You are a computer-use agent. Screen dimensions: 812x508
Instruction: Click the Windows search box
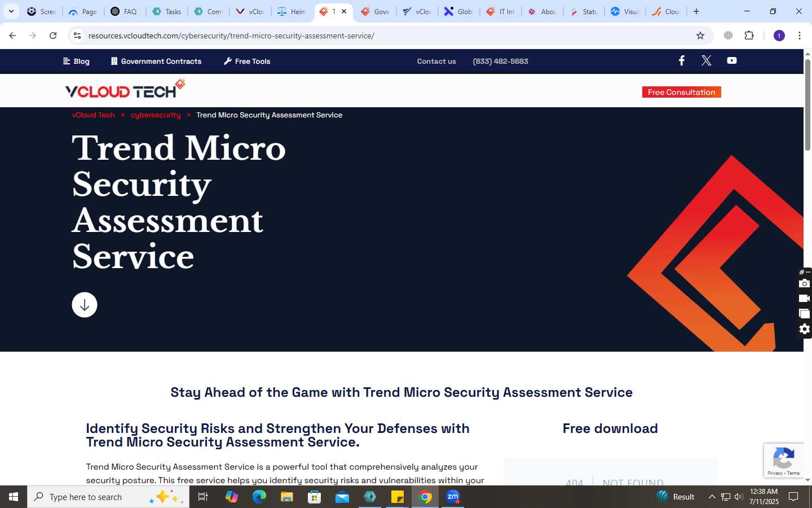pos(108,497)
